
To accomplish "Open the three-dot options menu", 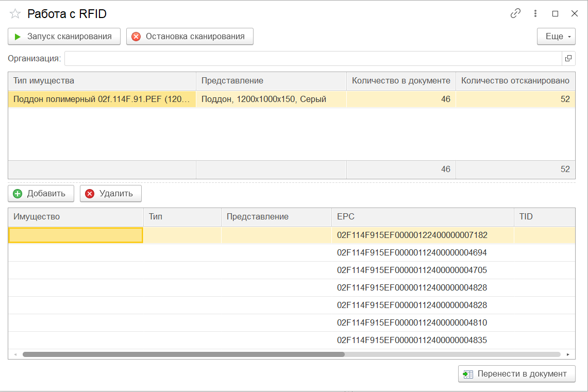I will tap(535, 14).
